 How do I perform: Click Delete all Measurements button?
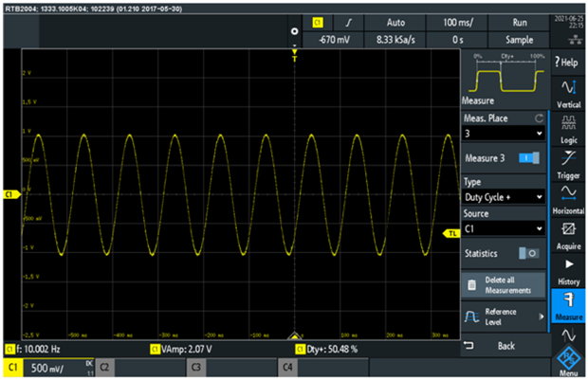coord(503,283)
